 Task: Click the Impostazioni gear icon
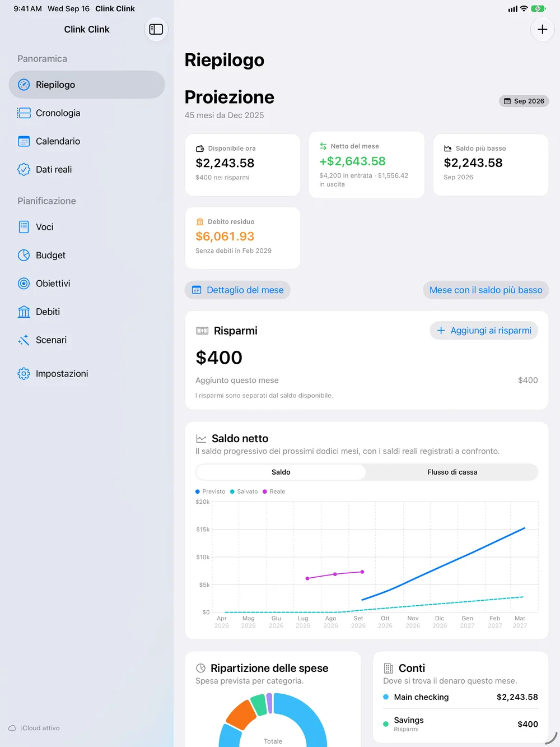click(24, 374)
